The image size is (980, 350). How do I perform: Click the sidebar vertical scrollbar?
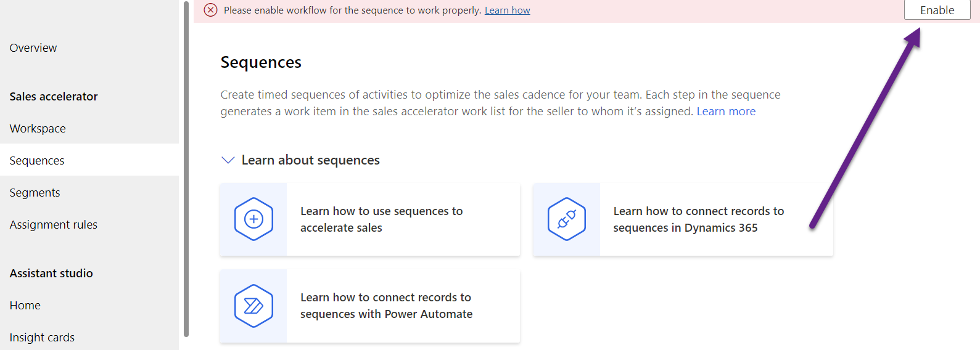[186, 169]
